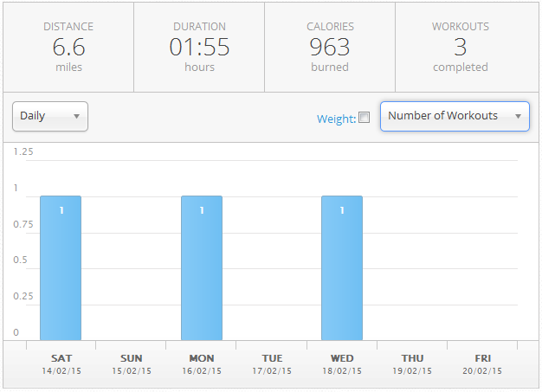Viewport: 542px width, 392px height.
Task: Click the SAT 14/02/15 axis label
Action: (61, 363)
